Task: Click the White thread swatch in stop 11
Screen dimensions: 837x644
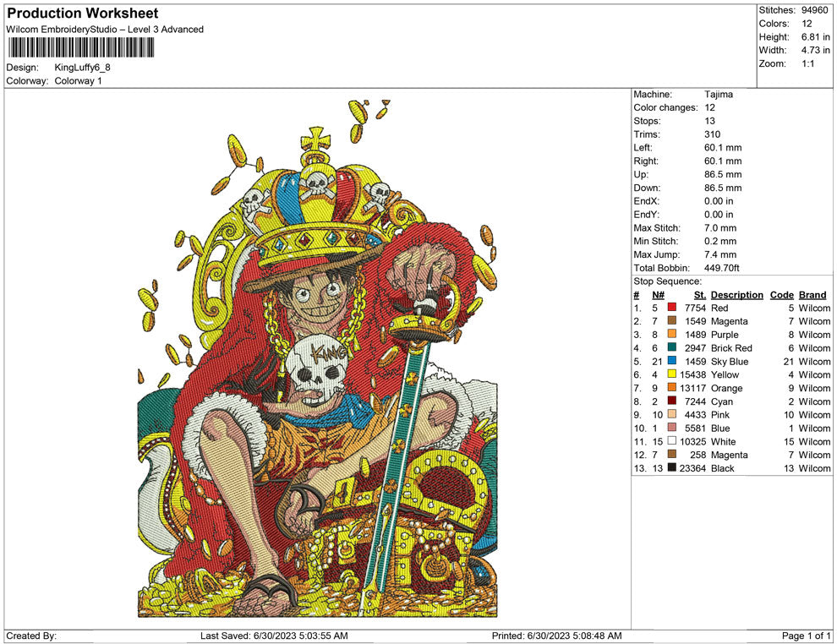Action: pos(672,442)
